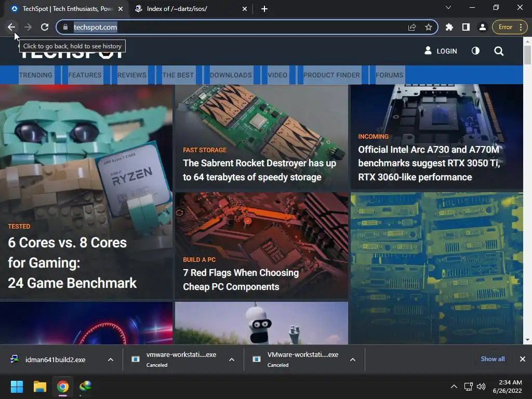The image size is (532, 399).
Task: Click the Bender robot thumbnail
Action: 261,323
